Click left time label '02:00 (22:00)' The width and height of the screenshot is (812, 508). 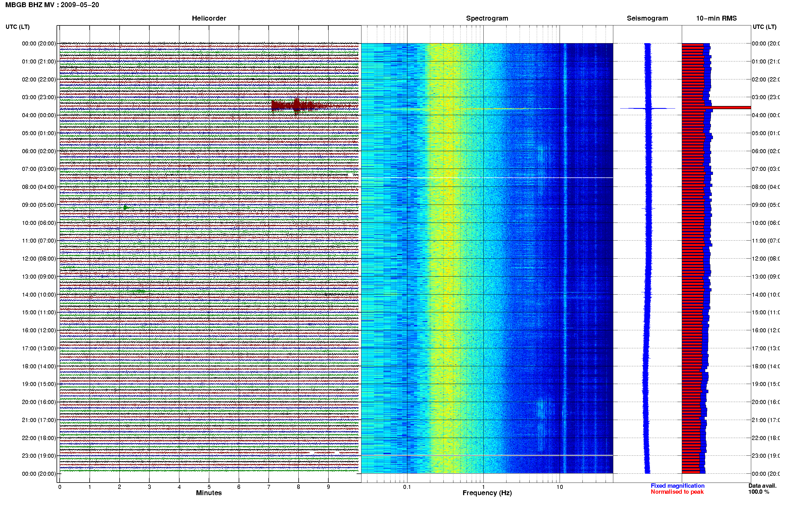pos(39,79)
